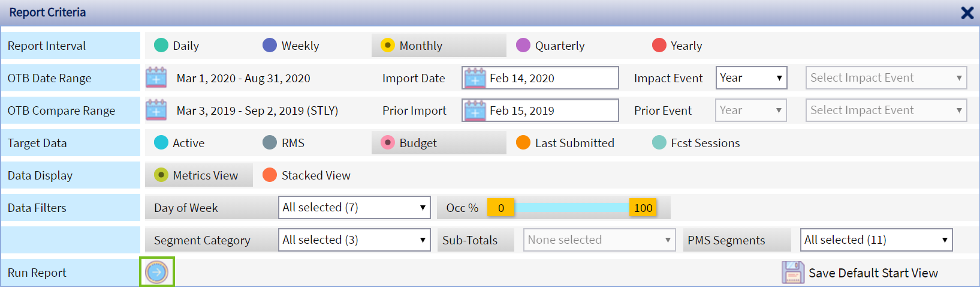Expand the Impact Event Year dropdown
The width and height of the screenshot is (980, 287).
tap(751, 78)
